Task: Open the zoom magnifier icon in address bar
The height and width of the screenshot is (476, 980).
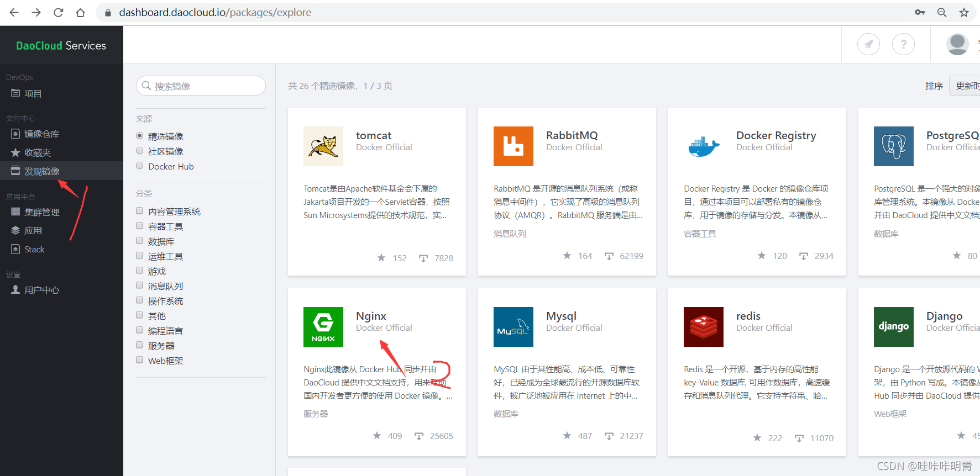Action: coord(942,12)
